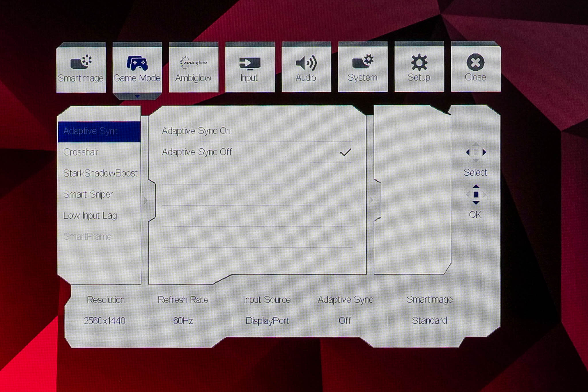
Task: Open the Audio speaker icon
Action: (306, 63)
